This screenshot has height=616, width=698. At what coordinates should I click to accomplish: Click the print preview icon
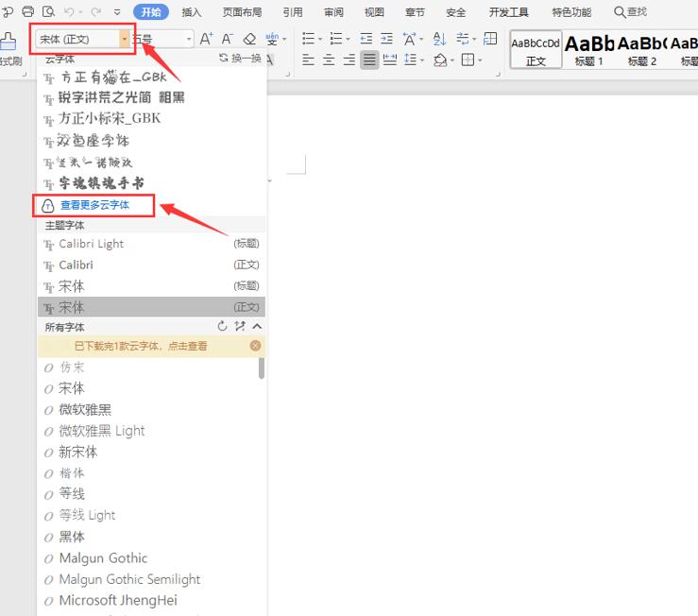point(47,11)
